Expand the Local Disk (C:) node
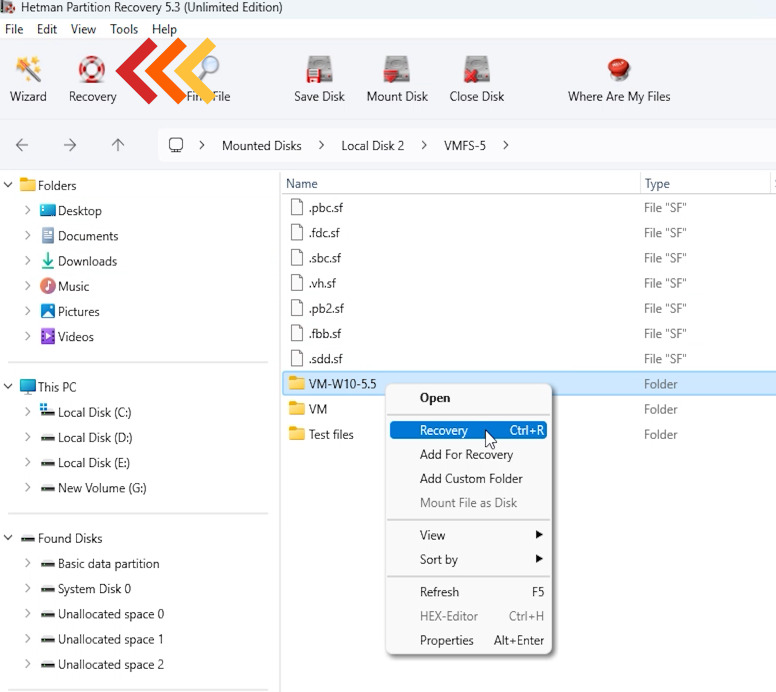The height and width of the screenshot is (692, 776). [x=28, y=412]
